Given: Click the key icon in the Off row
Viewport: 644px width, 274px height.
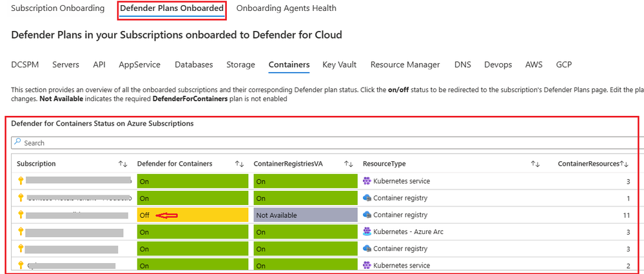Looking at the screenshot, I should [x=21, y=214].
